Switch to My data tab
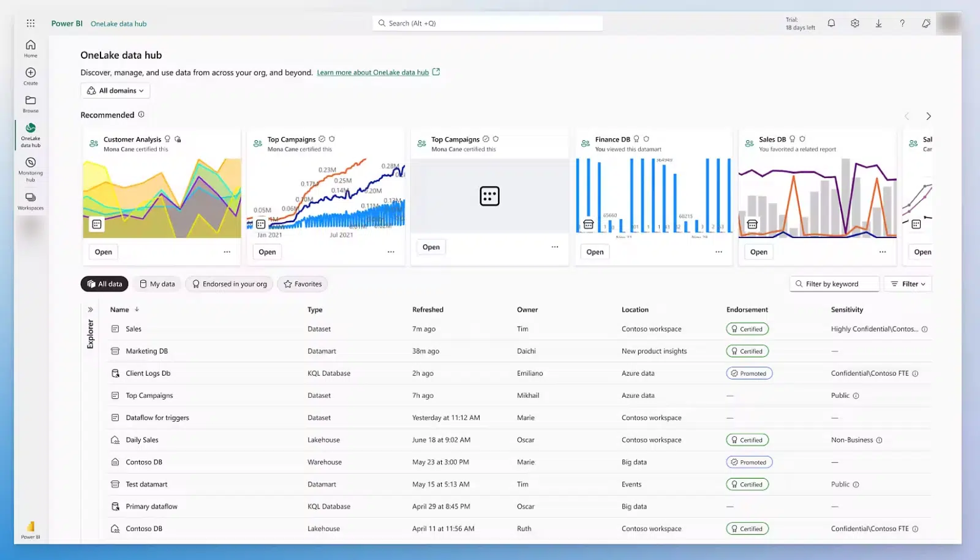 [157, 284]
